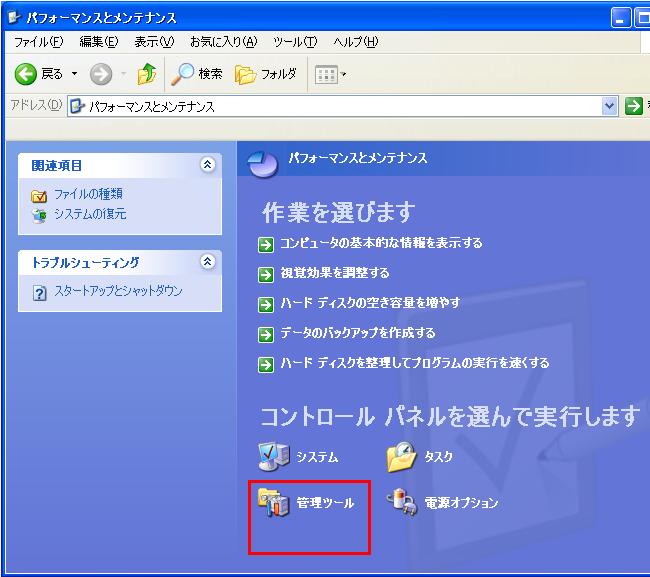Click green arrow beside ハードディスクを整理して
The image size is (650, 577).
(x=266, y=365)
